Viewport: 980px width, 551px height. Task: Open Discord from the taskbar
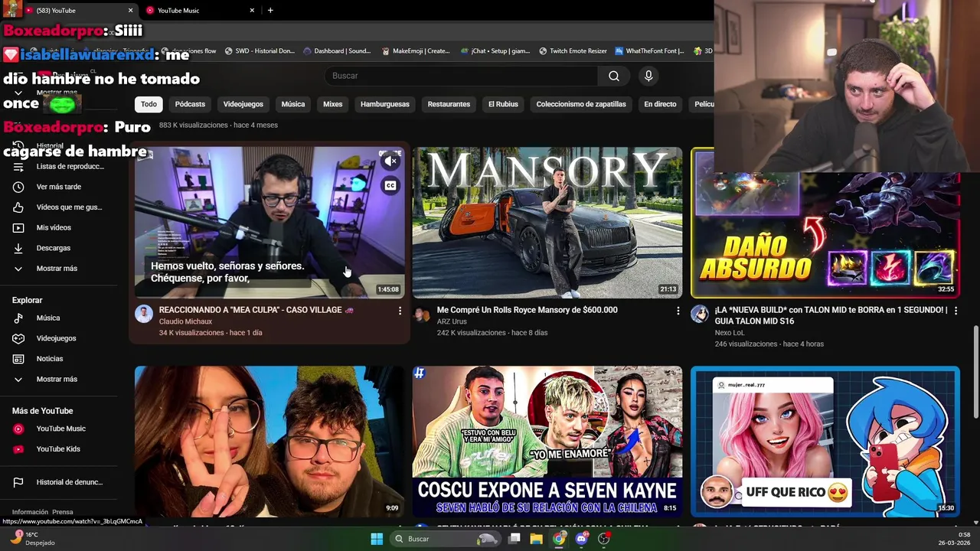(x=581, y=539)
